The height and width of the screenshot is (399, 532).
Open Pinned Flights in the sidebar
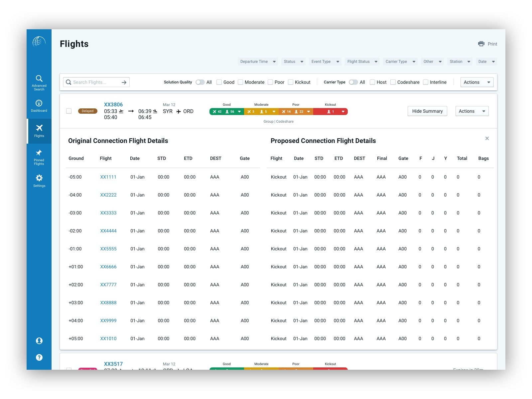click(x=39, y=157)
